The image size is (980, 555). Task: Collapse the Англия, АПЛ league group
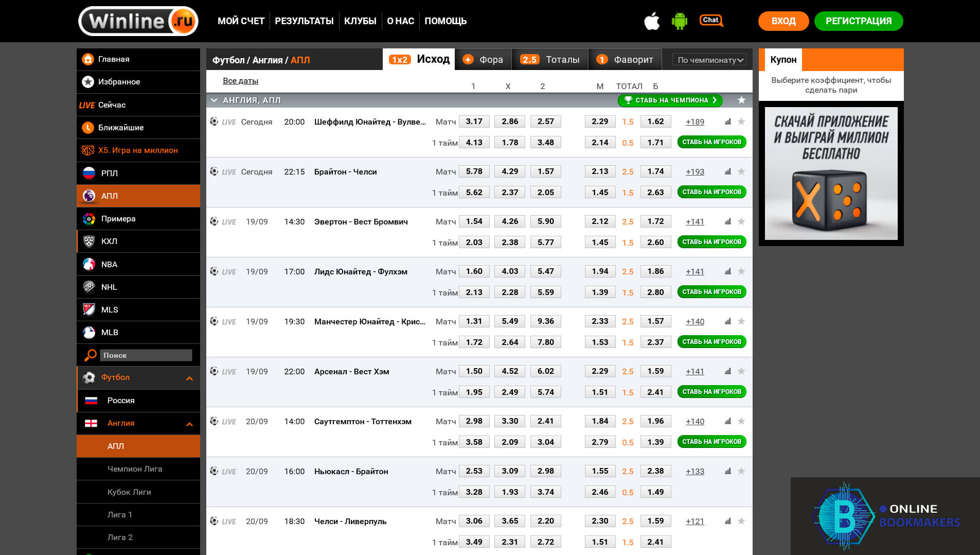214,100
